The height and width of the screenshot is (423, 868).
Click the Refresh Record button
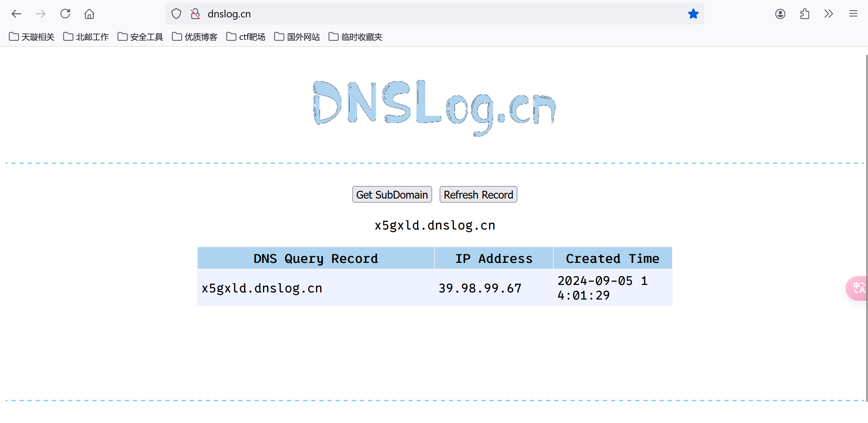478,194
